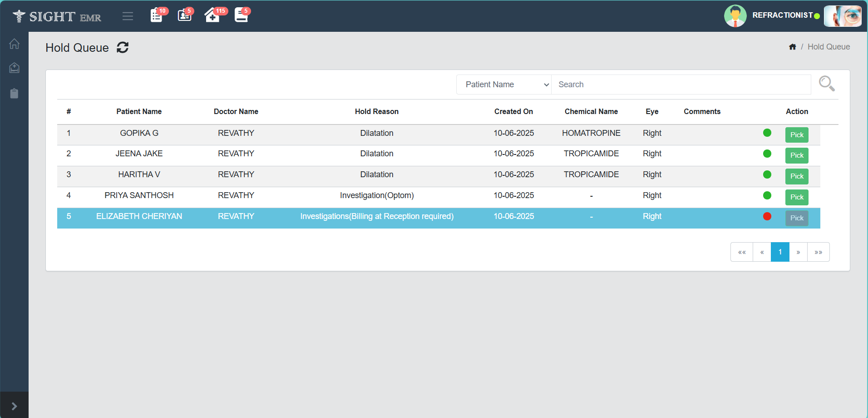This screenshot has height=418, width=868.
Task: Click the home icon in the breadcrumb
Action: pyautogui.click(x=792, y=47)
